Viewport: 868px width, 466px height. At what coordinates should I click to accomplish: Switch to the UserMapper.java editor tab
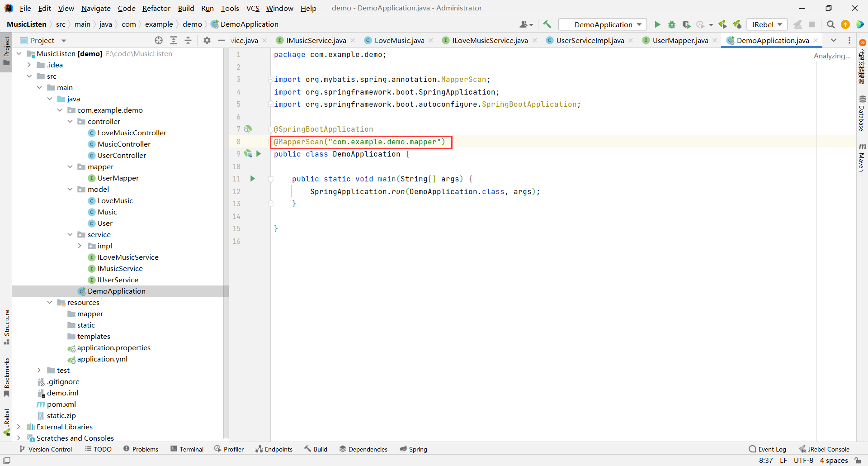(680, 40)
